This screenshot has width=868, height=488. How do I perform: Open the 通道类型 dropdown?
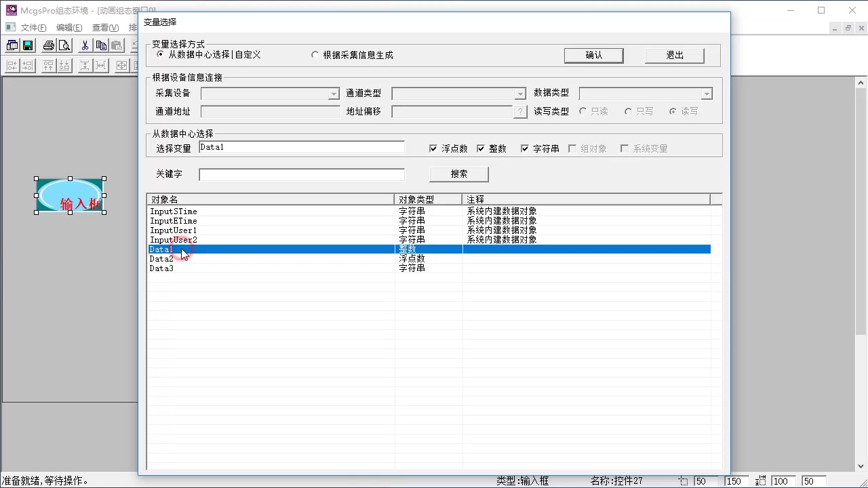[520, 94]
